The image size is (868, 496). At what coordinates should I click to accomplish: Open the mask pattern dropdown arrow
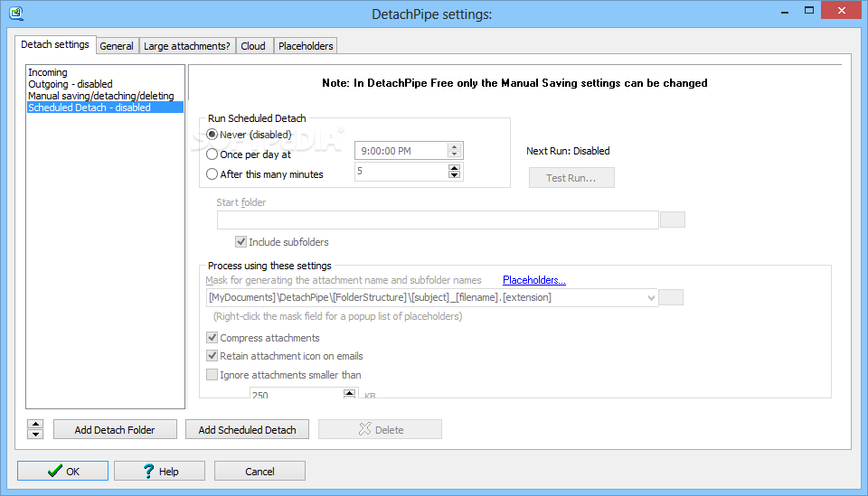tap(651, 297)
